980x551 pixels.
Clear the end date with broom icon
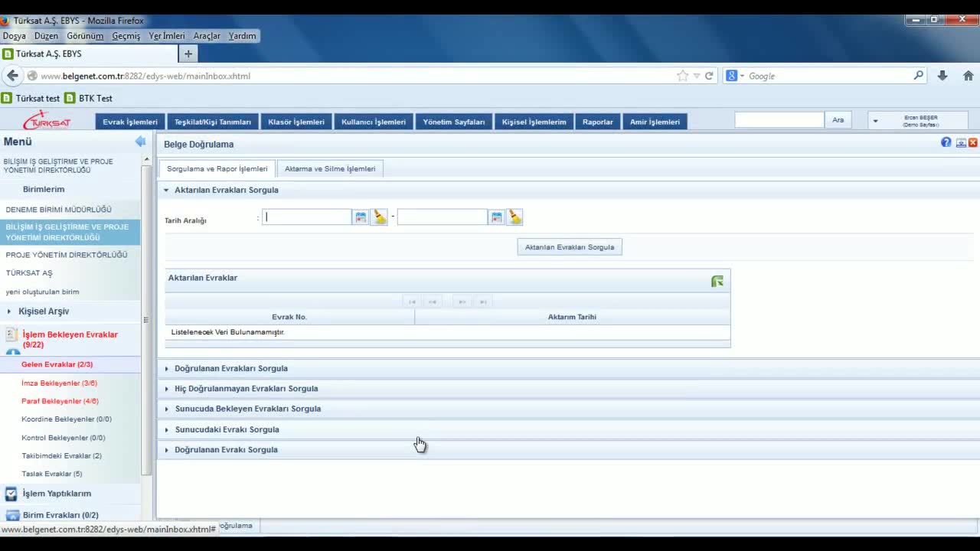tap(515, 217)
